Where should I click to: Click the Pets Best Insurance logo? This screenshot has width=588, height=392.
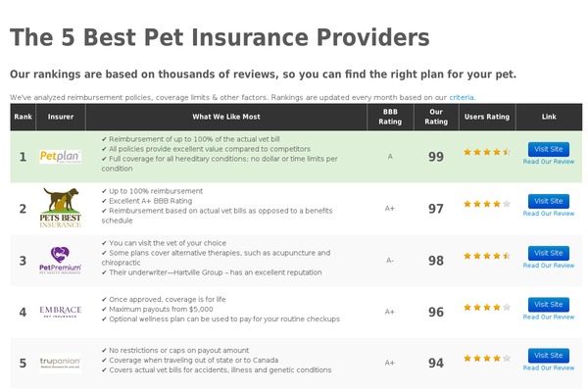[x=61, y=208]
